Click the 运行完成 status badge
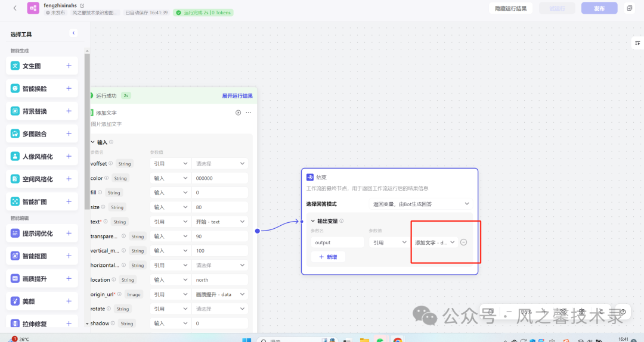644x342 pixels. click(203, 13)
